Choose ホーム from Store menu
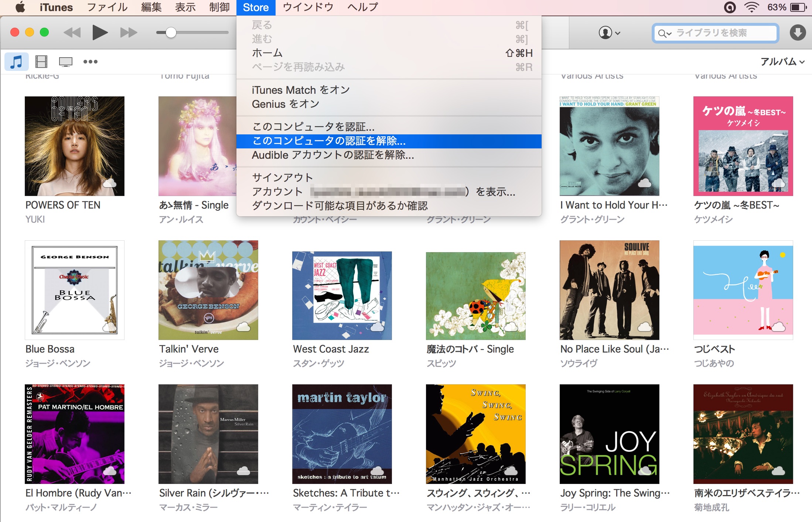The height and width of the screenshot is (522, 812). click(389, 53)
